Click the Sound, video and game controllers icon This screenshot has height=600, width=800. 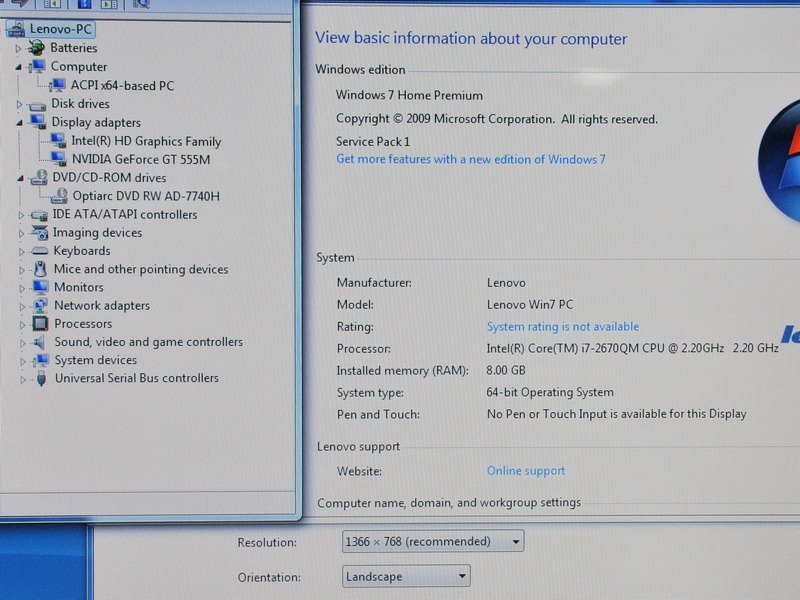[40, 342]
